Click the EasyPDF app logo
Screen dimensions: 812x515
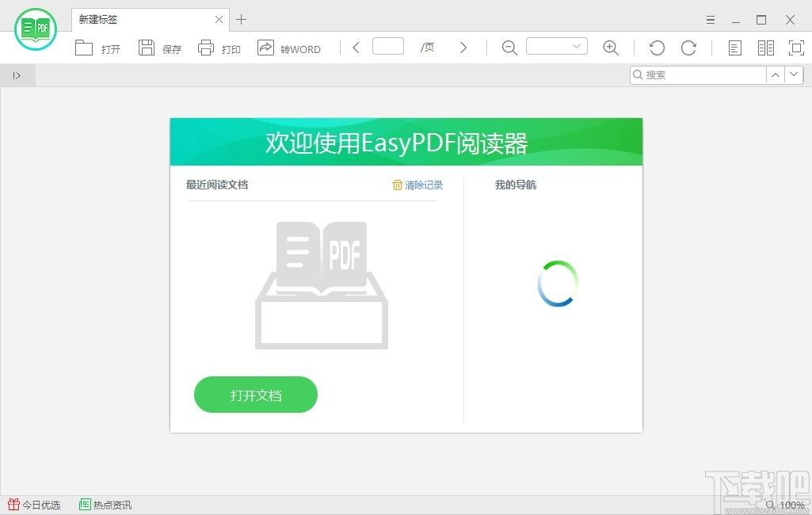pos(36,29)
